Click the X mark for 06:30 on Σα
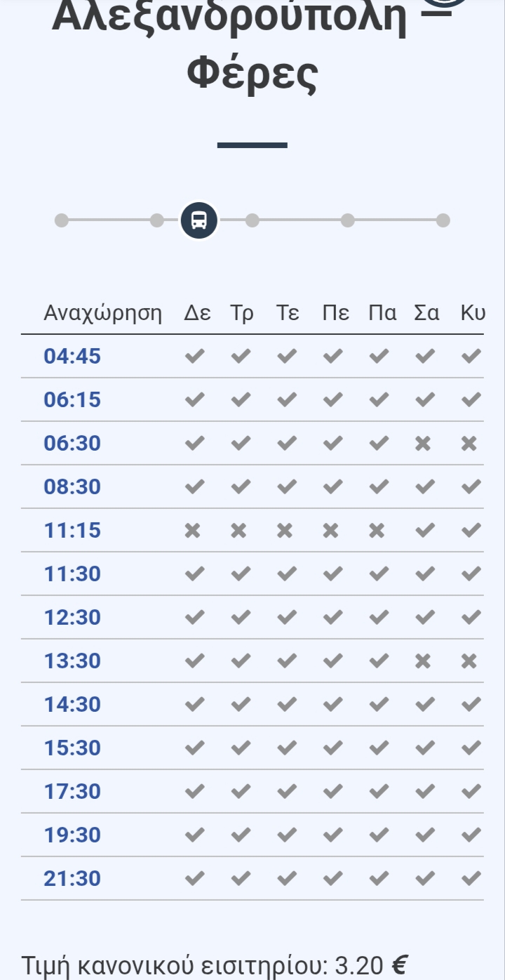This screenshot has height=980, width=505. 423,443
